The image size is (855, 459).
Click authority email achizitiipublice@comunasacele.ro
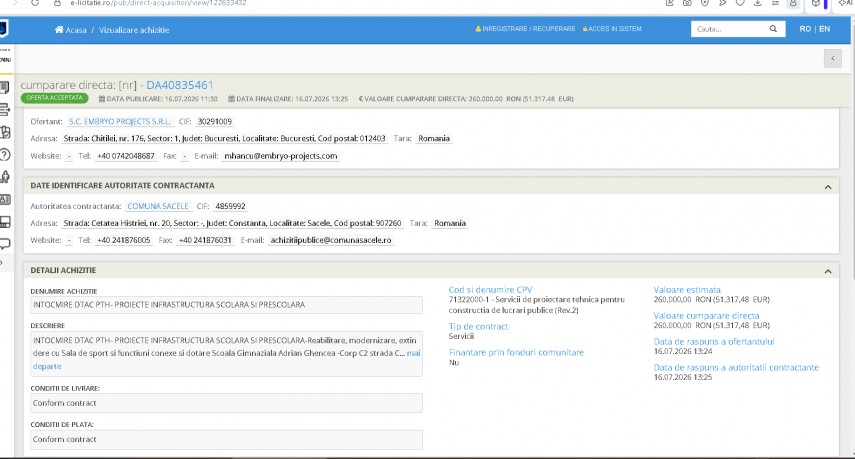click(331, 240)
